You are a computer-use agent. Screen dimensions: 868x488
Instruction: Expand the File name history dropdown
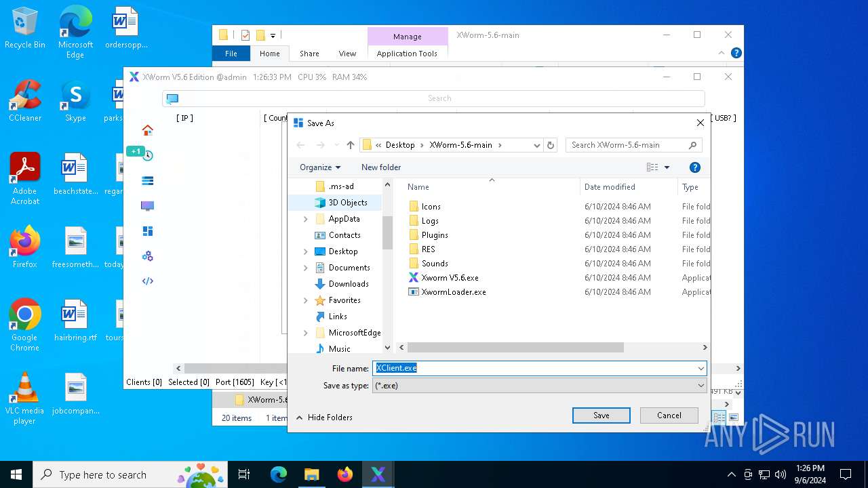coord(701,368)
